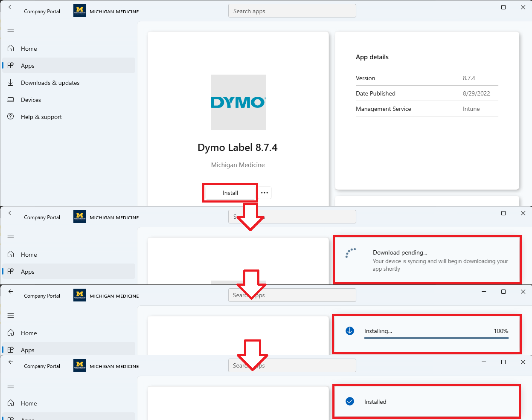Click Michigan Medicine logo in the topmost window
The image size is (532, 420).
80,11
